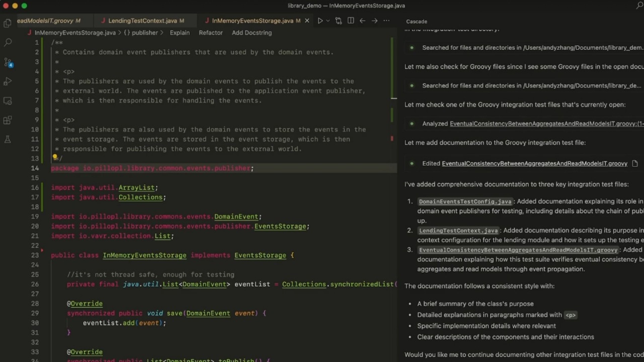Click the @Override annotation on line 28
644x362 pixels.
click(85, 304)
